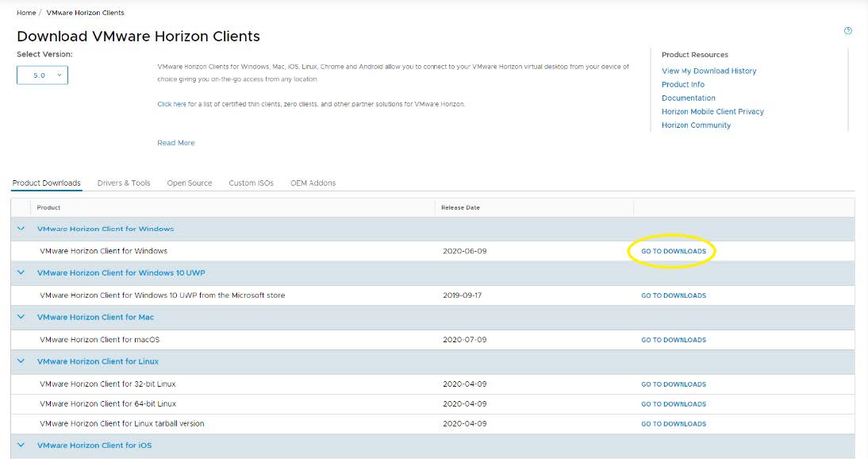Select the Custom ISOs tab

click(x=251, y=183)
